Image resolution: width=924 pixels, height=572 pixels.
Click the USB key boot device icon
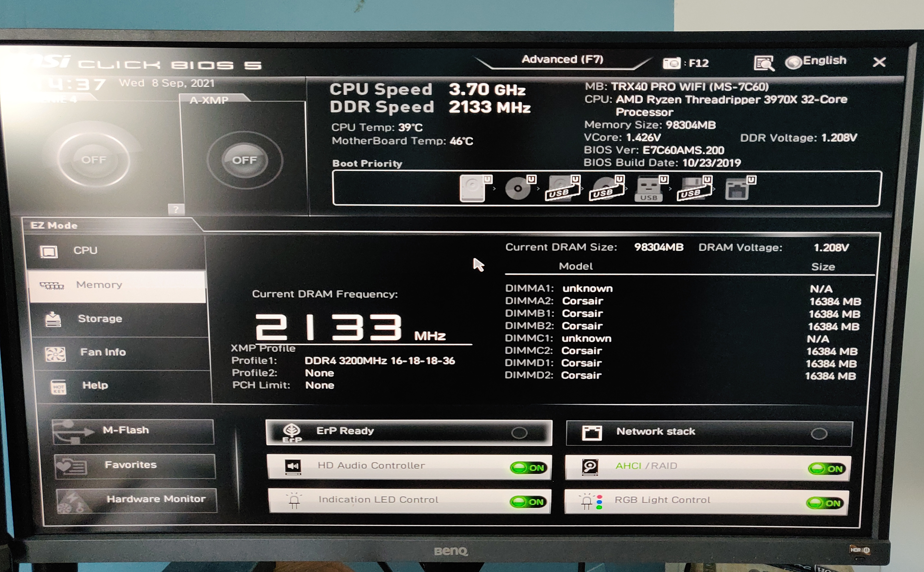click(648, 189)
